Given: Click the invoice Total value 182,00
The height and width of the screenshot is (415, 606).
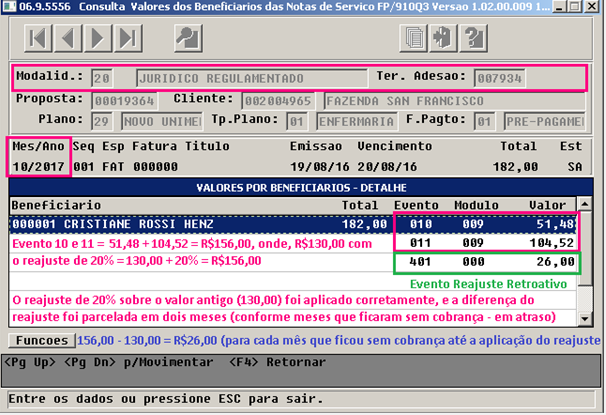Looking at the screenshot, I should pyautogui.click(x=515, y=167).
